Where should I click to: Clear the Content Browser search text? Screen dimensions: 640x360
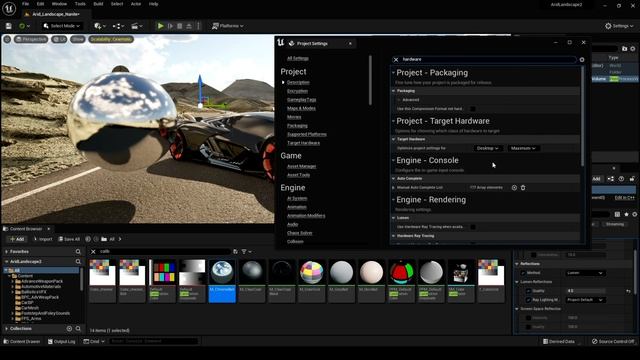(93, 251)
